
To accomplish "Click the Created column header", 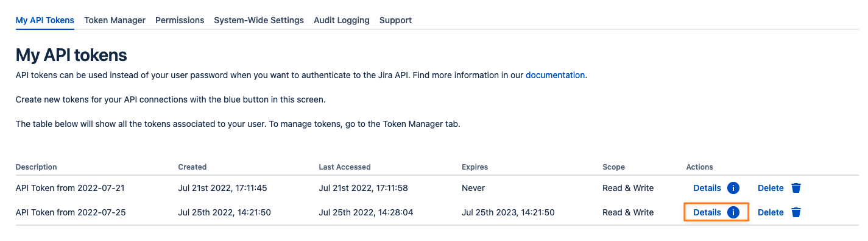I will tap(192, 167).
